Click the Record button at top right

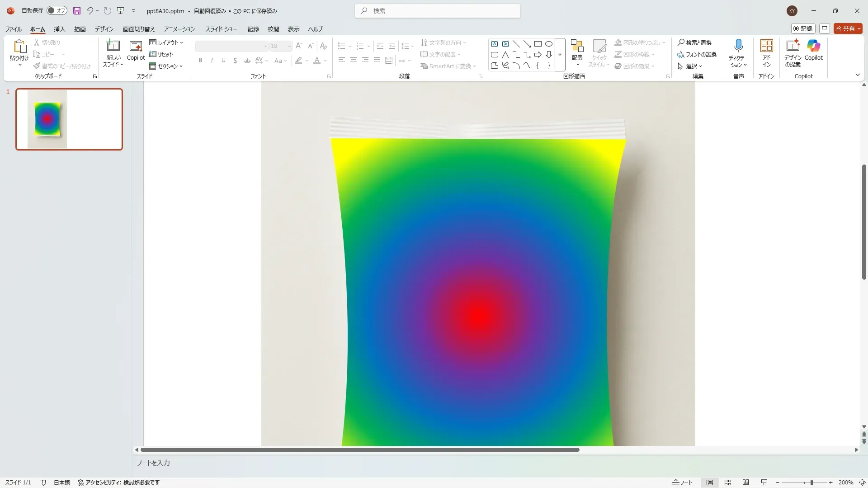(x=803, y=28)
